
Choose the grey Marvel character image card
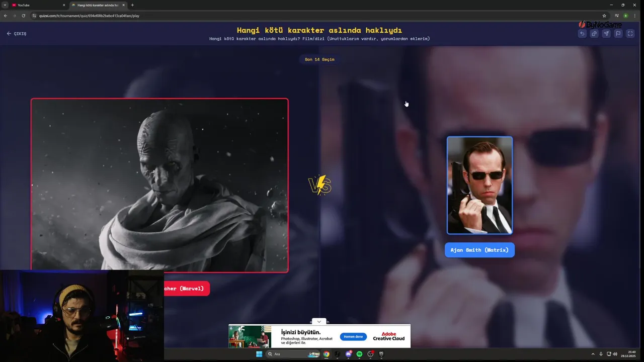(x=159, y=185)
